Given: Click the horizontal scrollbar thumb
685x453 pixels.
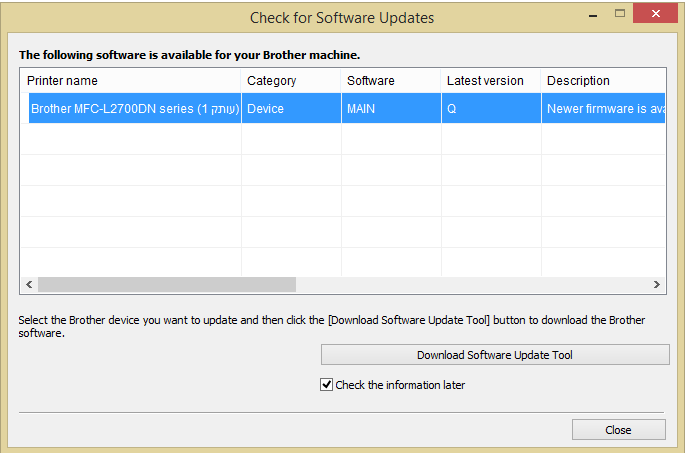Looking at the screenshot, I should click(167, 284).
